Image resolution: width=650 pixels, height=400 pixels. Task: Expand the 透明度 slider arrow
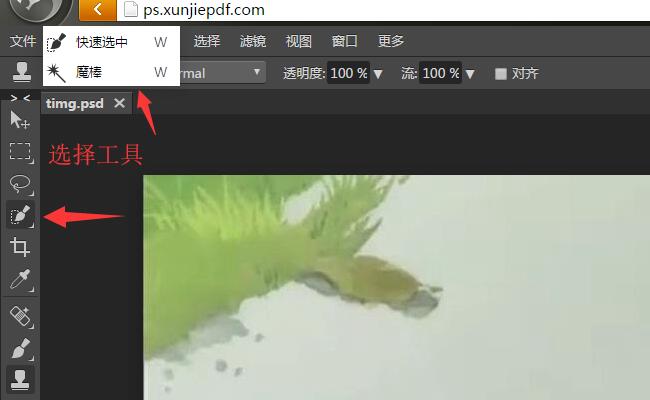[378, 74]
